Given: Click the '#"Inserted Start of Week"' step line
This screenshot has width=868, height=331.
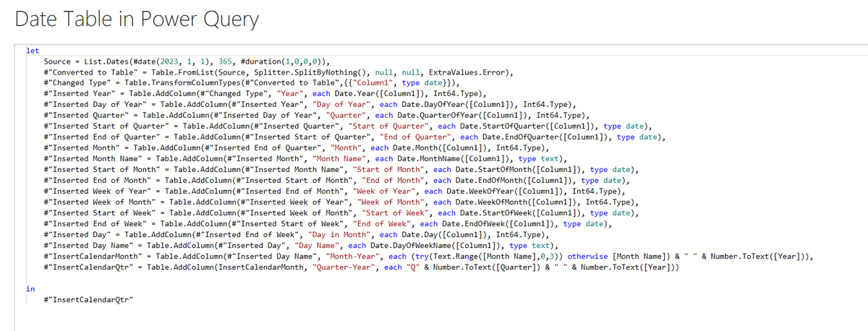Looking at the screenshot, I should [341, 212].
